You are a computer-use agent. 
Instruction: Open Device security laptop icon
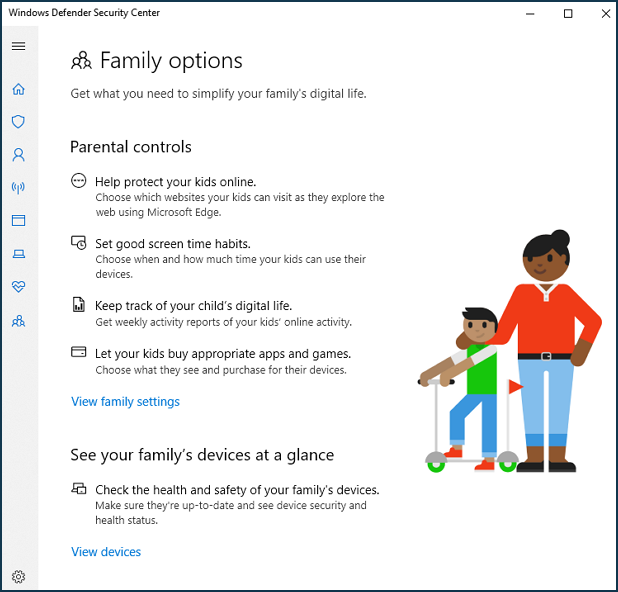pos(19,254)
